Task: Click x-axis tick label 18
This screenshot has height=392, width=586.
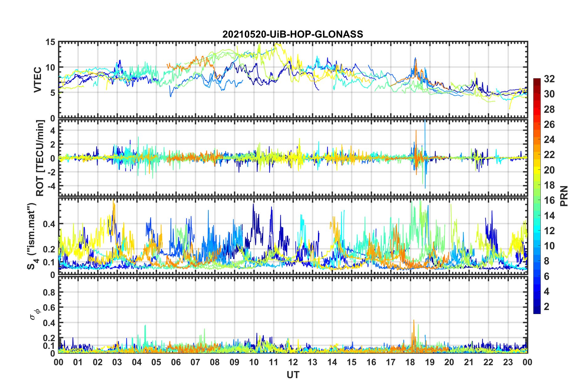Action: click(x=410, y=362)
